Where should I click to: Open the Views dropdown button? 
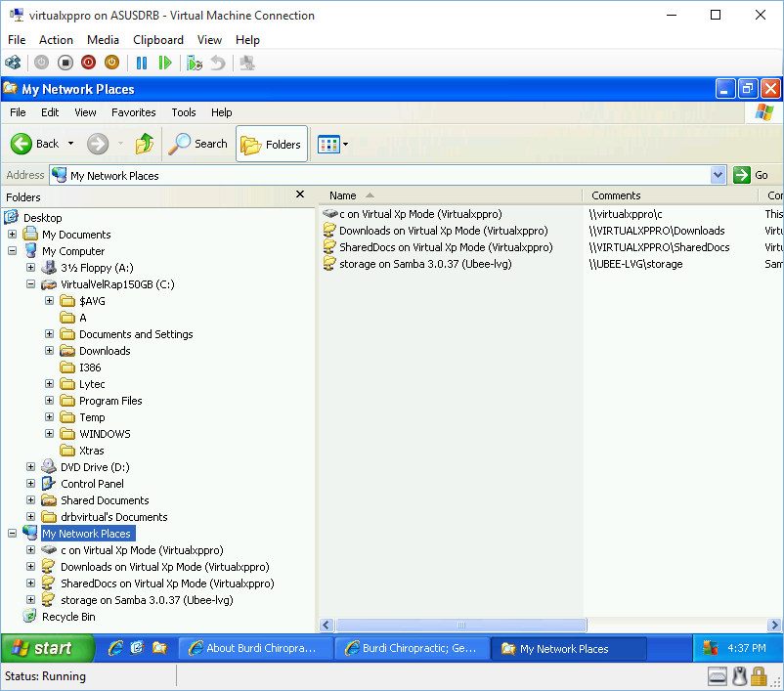333,145
